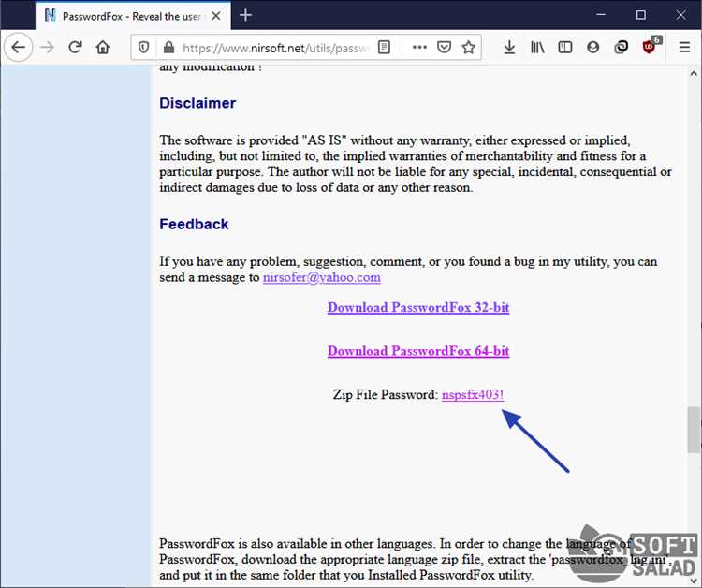Image resolution: width=702 pixels, height=588 pixels.
Task: Open the Firefox home page
Action: (103, 47)
